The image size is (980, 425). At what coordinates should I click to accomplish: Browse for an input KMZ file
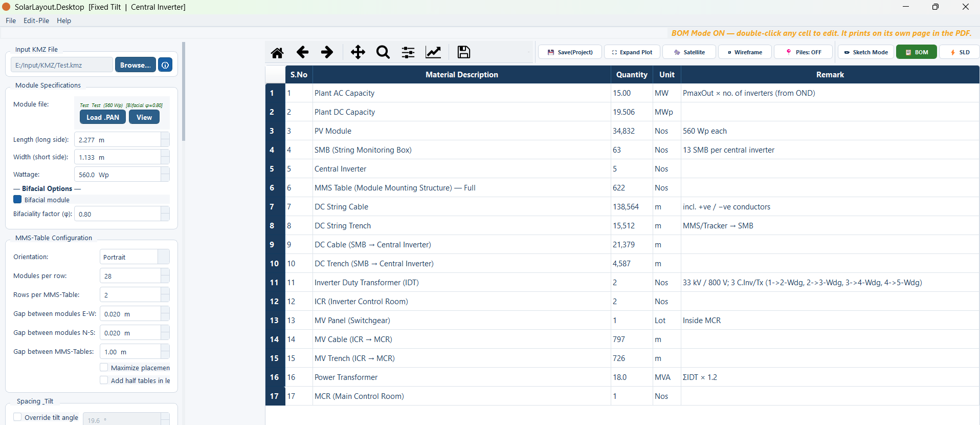click(x=135, y=65)
